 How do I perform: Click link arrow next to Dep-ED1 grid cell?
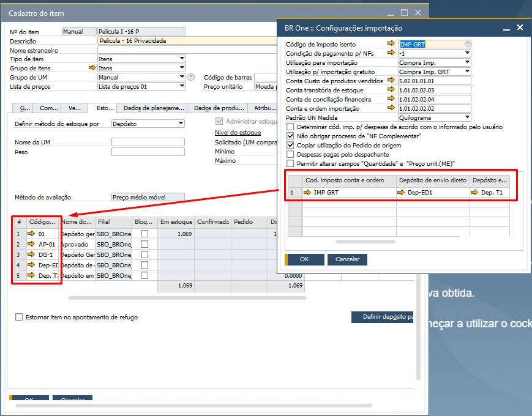pos(401,192)
